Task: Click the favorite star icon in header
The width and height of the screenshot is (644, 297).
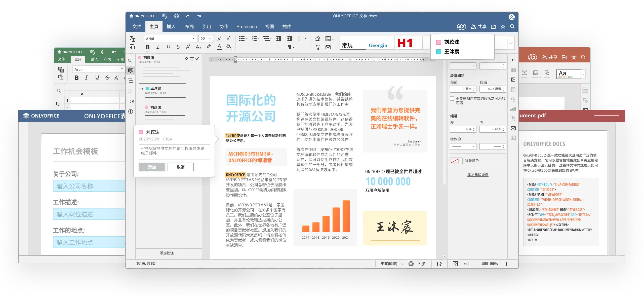Action: coord(503,27)
